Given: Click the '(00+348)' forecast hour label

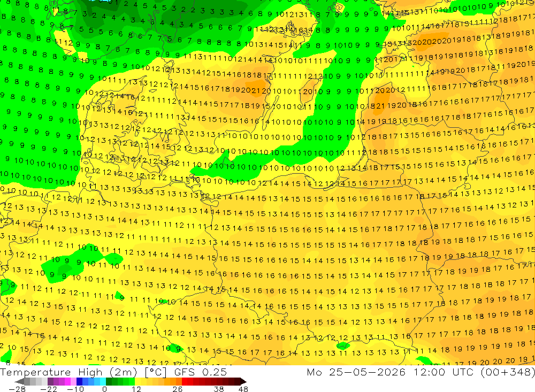Looking at the screenshot, I should click(508, 372).
